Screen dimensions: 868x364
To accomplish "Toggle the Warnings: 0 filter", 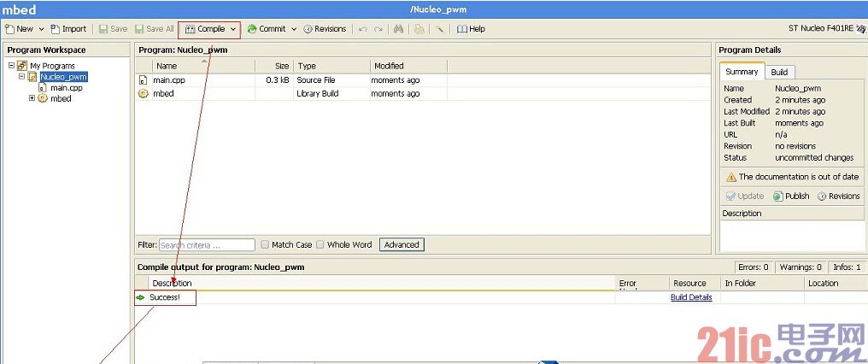I will [x=801, y=267].
